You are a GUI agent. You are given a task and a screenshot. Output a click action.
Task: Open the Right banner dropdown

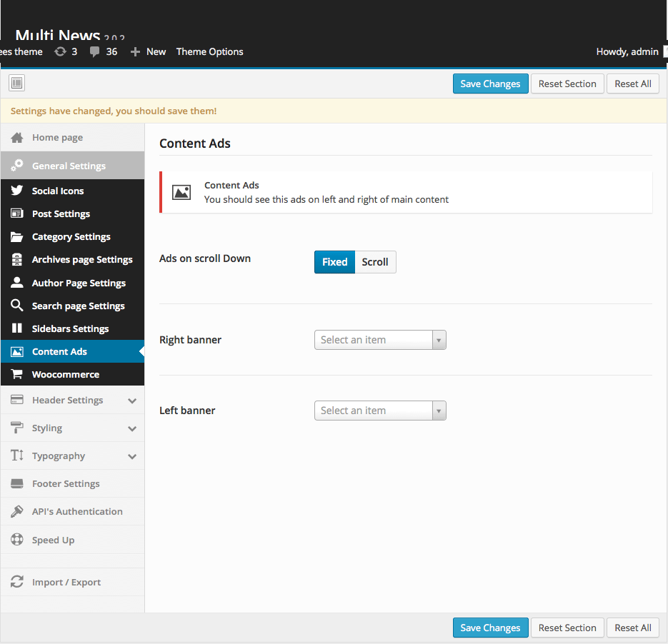pyautogui.click(x=380, y=340)
